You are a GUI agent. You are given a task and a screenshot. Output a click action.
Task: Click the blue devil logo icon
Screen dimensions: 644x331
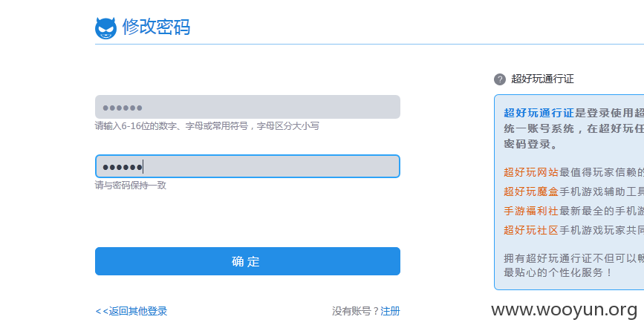pos(105,28)
